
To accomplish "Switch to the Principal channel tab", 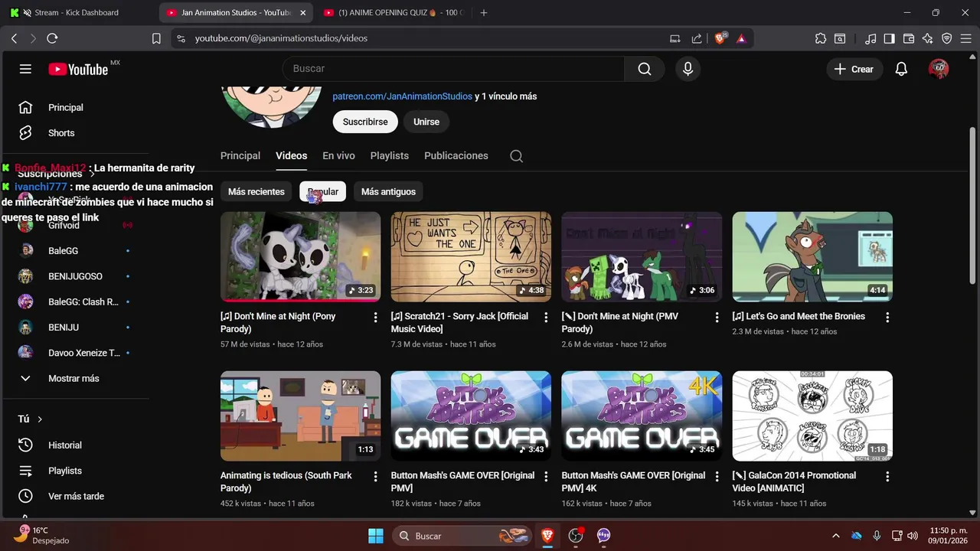I will 240,155.
